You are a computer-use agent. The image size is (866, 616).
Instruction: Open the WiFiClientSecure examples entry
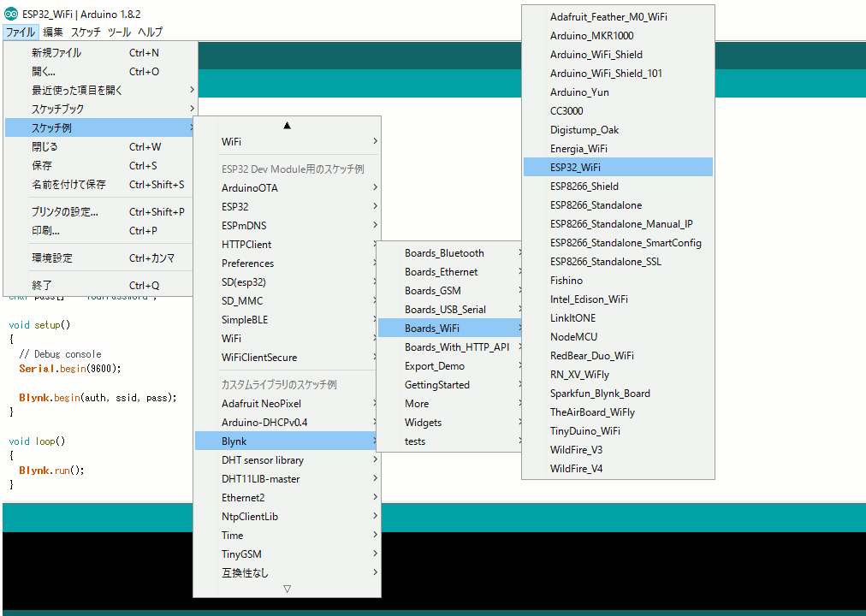click(288, 357)
